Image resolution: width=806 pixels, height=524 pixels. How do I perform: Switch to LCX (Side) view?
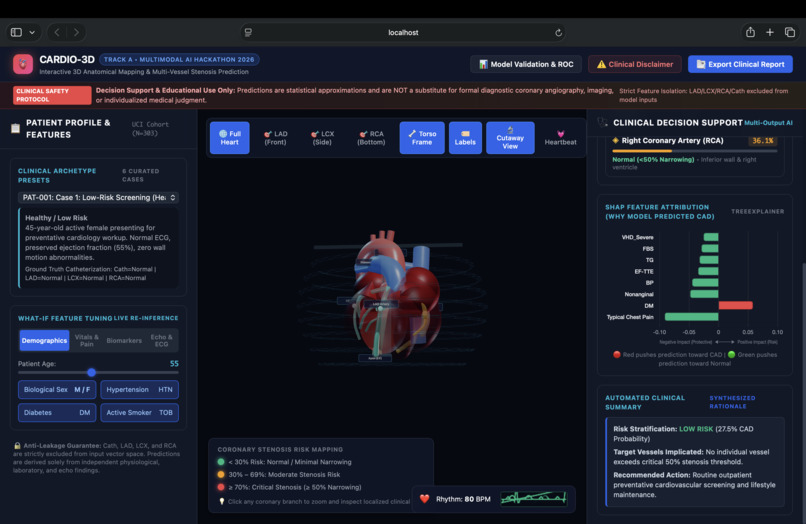coord(322,138)
